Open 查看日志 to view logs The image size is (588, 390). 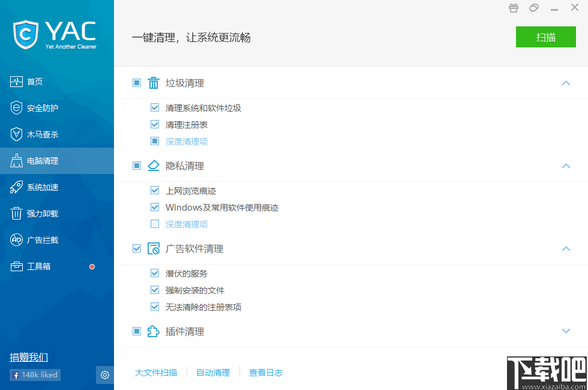point(266,372)
